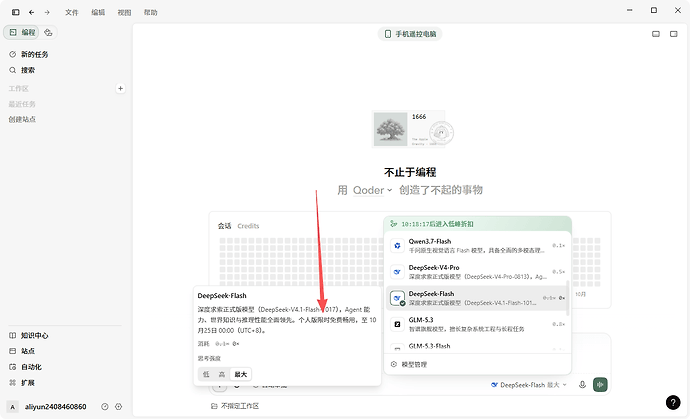The image size is (690, 419).
Task: Open the DeepSeek-Flash 最大 model selector
Action: click(529, 385)
